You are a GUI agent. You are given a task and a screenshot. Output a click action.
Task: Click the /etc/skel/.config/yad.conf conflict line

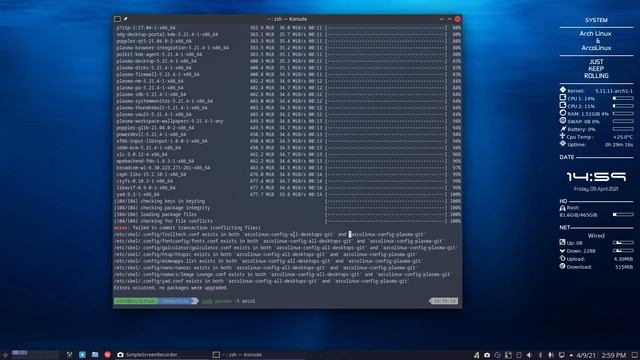point(261,281)
